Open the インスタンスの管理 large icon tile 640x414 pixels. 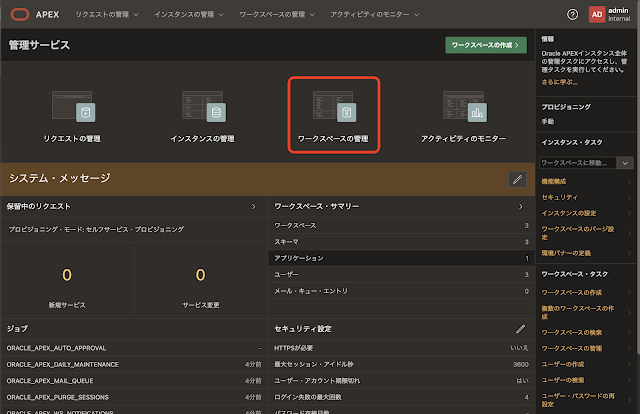(x=202, y=116)
